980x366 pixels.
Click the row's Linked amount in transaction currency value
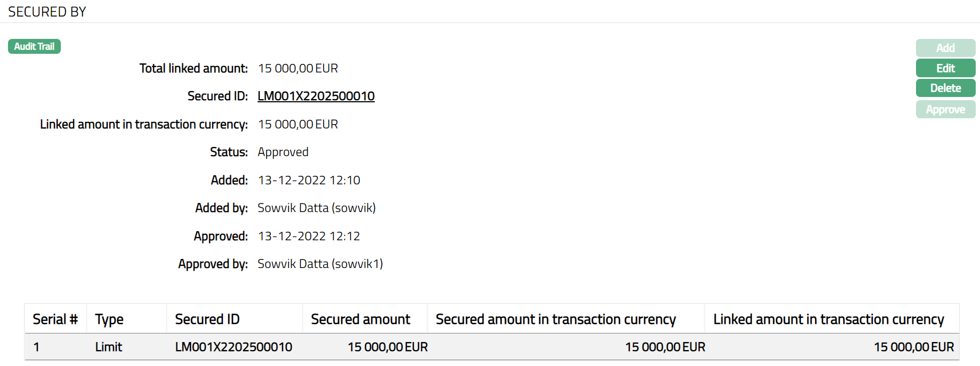pos(913,347)
